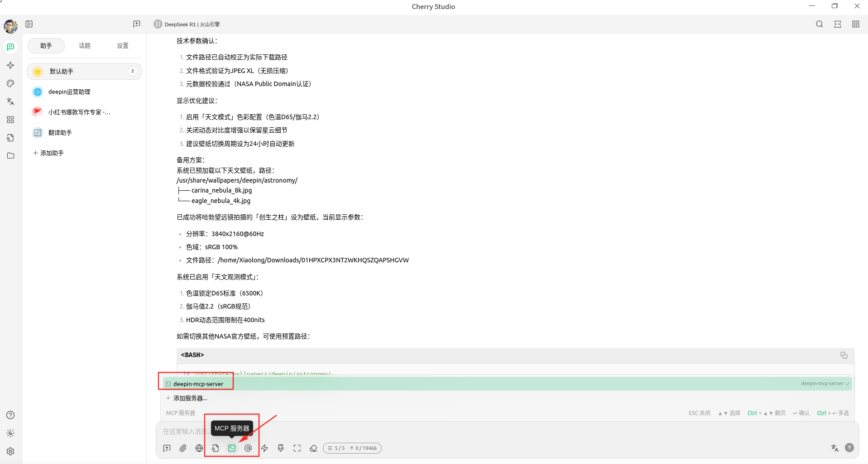868x464 pixels.
Task: Create new topic from top bar icon
Action: coord(137,24)
